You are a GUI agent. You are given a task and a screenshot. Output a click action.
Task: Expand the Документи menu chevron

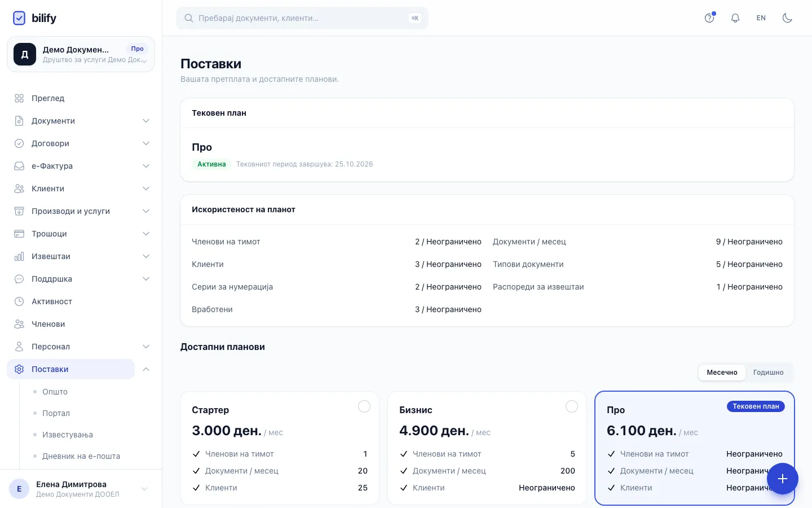pyautogui.click(x=146, y=121)
